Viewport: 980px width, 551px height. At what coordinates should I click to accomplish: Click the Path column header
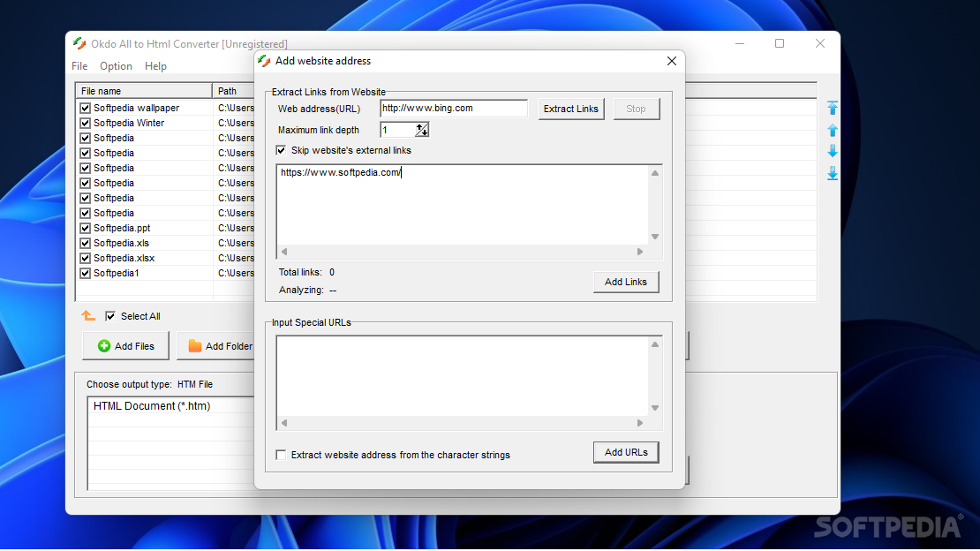point(234,91)
